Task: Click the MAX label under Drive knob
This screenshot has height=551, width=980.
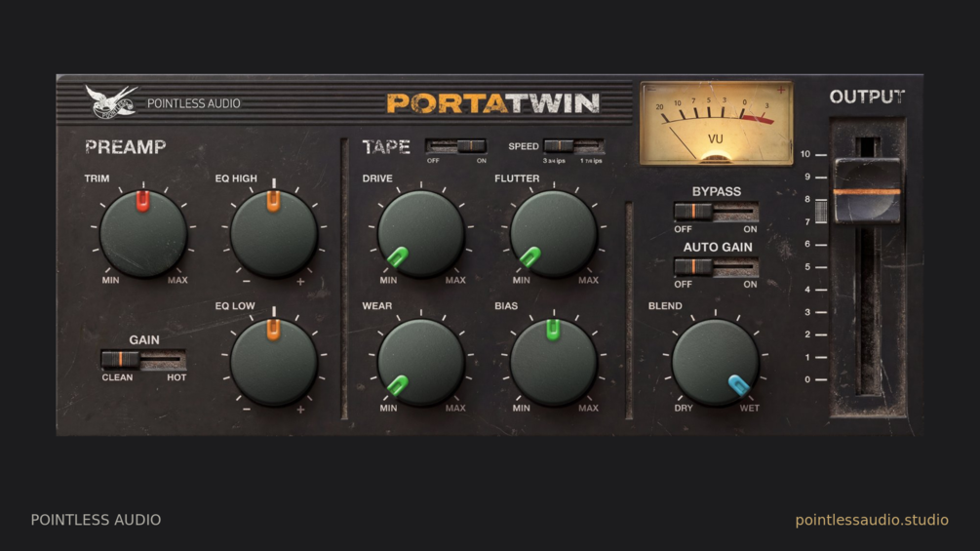Action: point(455,280)
